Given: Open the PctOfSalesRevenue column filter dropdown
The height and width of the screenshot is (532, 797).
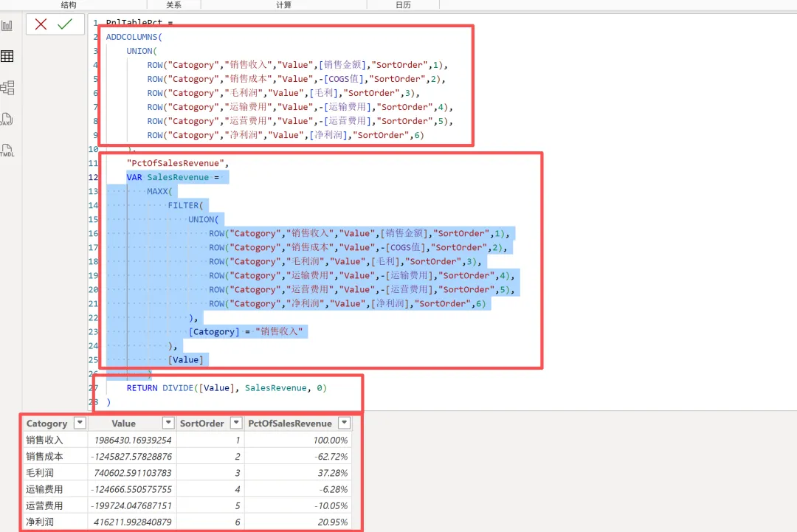Looking at the screenshot, I should pos(345,423).
